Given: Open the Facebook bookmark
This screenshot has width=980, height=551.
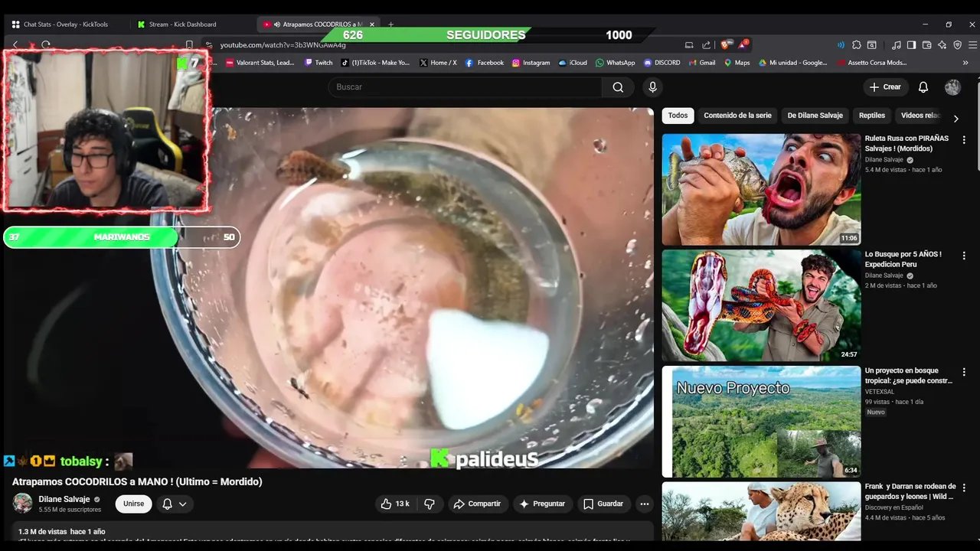Looking at the screenshot, I should coord(485,63).
